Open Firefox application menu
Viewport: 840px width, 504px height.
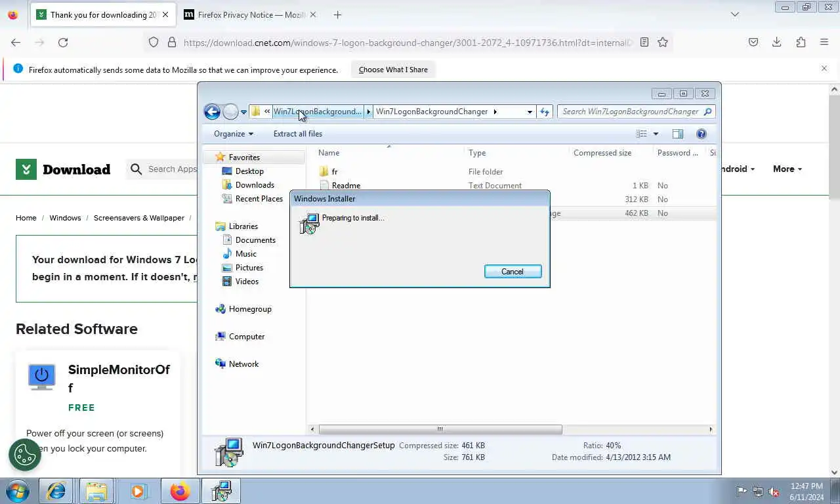click(824, 42)
